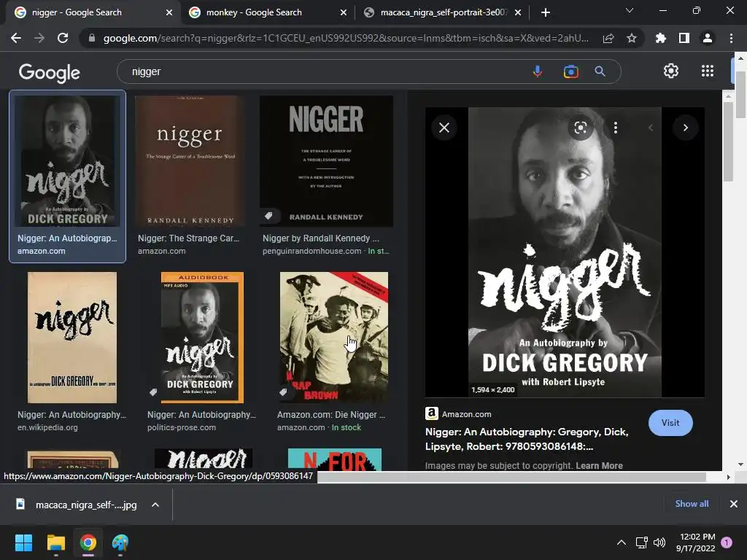Screen dimensions: 747x560
Task: Open the penguinrandomhouse.com Randall Kennedy thumbnail
Action: click(x=326, y=161)
